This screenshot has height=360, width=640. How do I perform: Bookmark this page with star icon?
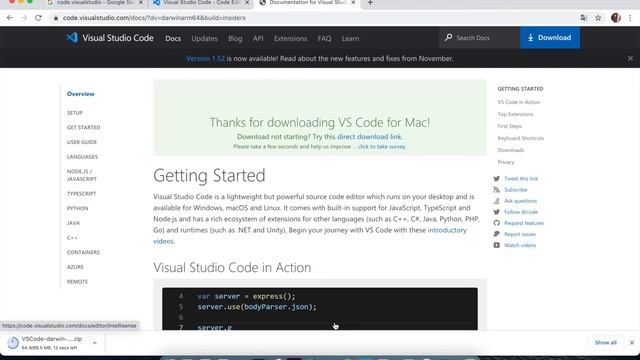(598, 18)
